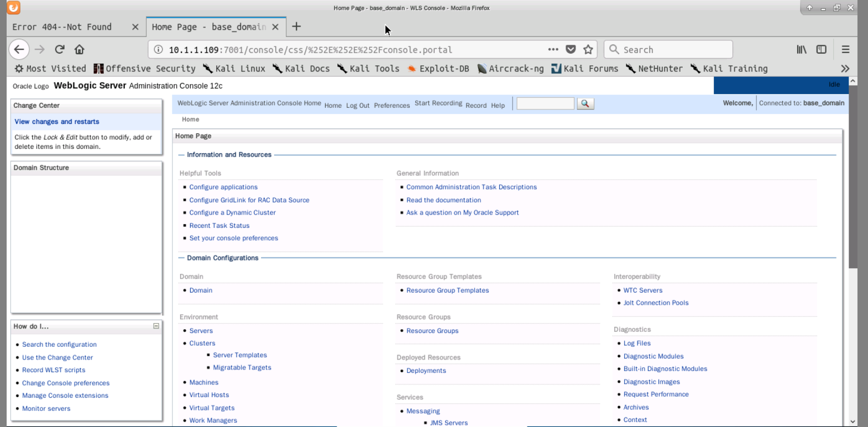The height and width of the screenshot is (427, 868).
Task: Open the page actions three-dot menu
Action: coord(553,49)
